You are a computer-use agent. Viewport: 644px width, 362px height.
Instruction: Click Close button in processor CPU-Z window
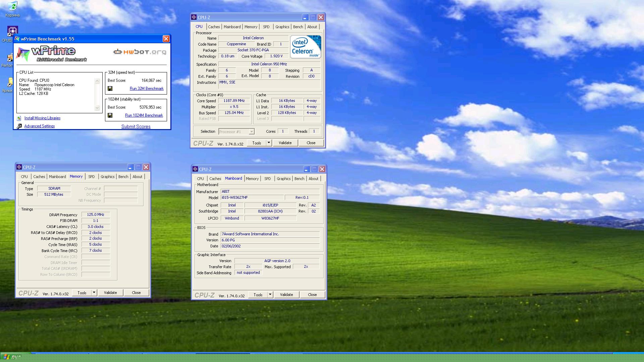[311, 143]
